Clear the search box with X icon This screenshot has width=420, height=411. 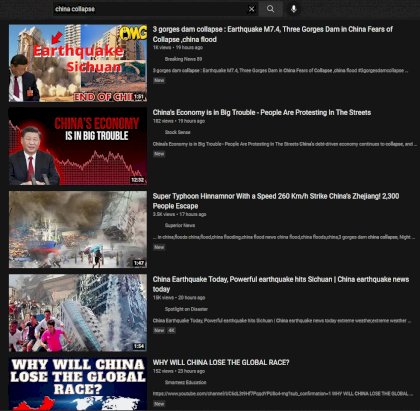click(x=252, y=9)
